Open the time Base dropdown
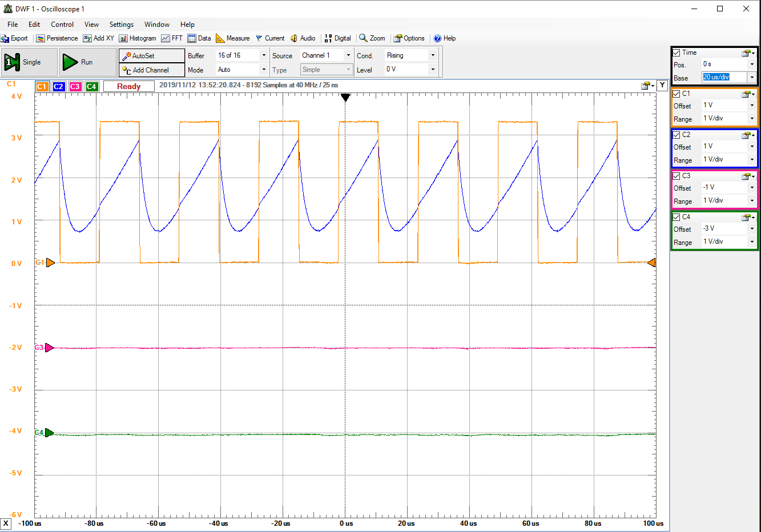This screenshot has width=761, height=532. (x=752, y=78)
